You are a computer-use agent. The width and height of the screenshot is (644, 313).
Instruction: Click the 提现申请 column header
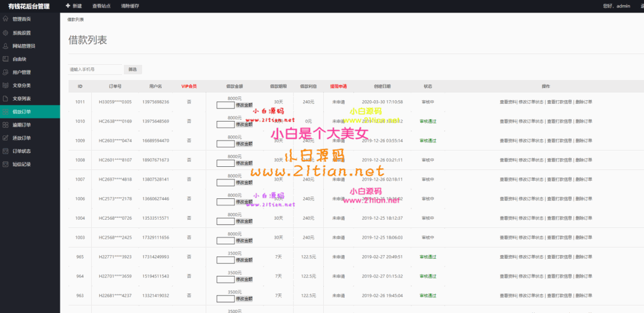(x=338, y=86)
